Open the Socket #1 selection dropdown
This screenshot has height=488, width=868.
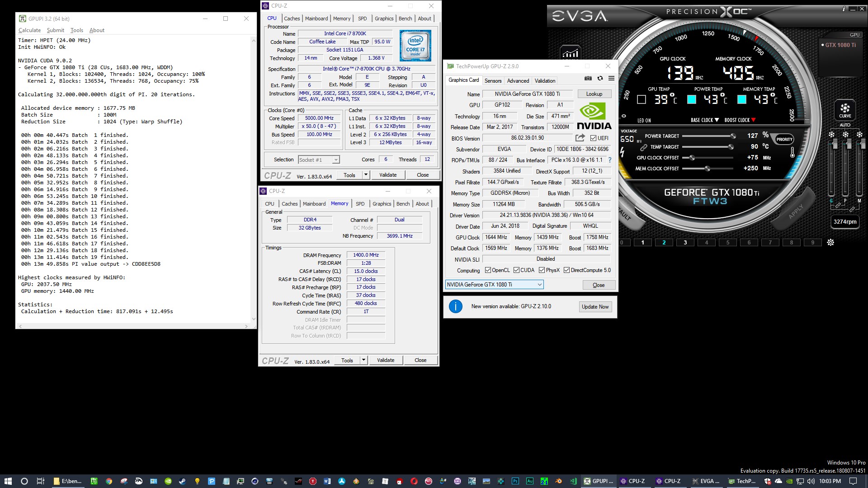pyautogui.click(x=319, y=160)
